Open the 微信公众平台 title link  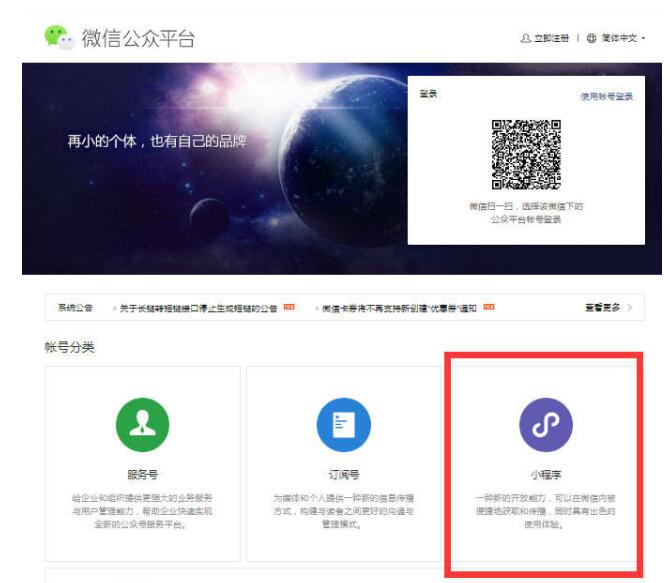(138, 38)
